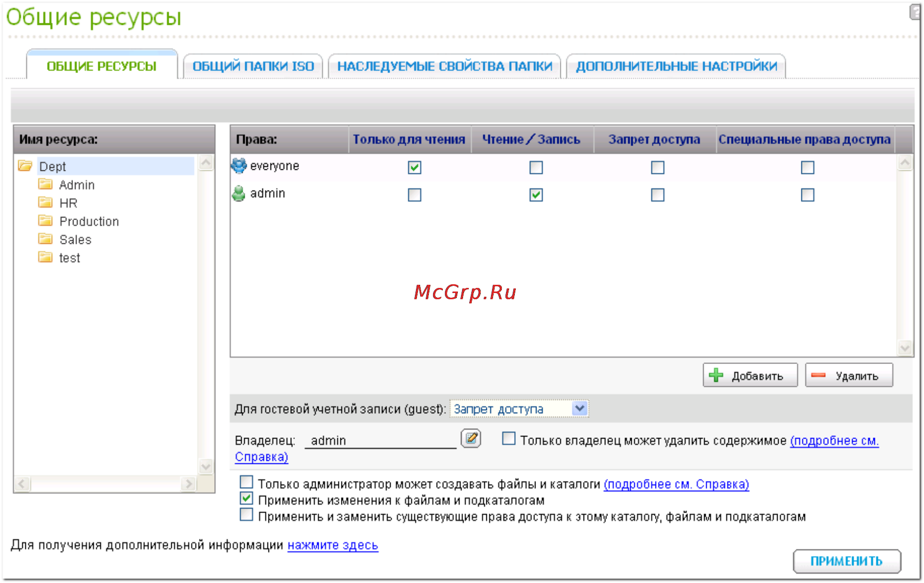Check deny access for everyone
924x583 pixels.
[x=658, y=167]
